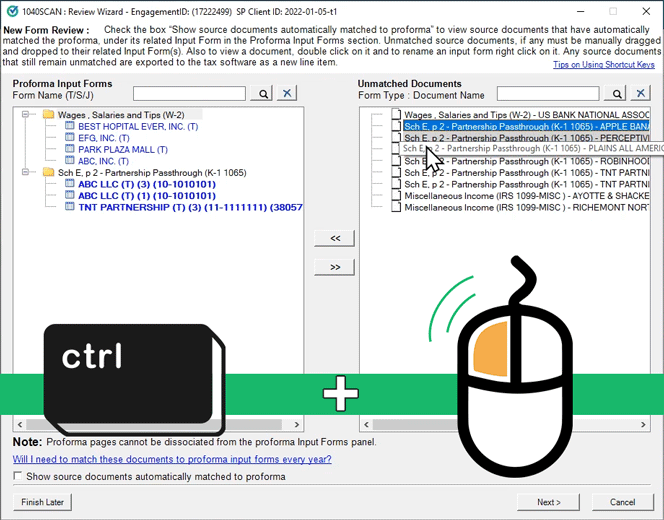Screen dimensions: 664x520
Task: Click the search icon for Proforma form name
Action: 262,94
